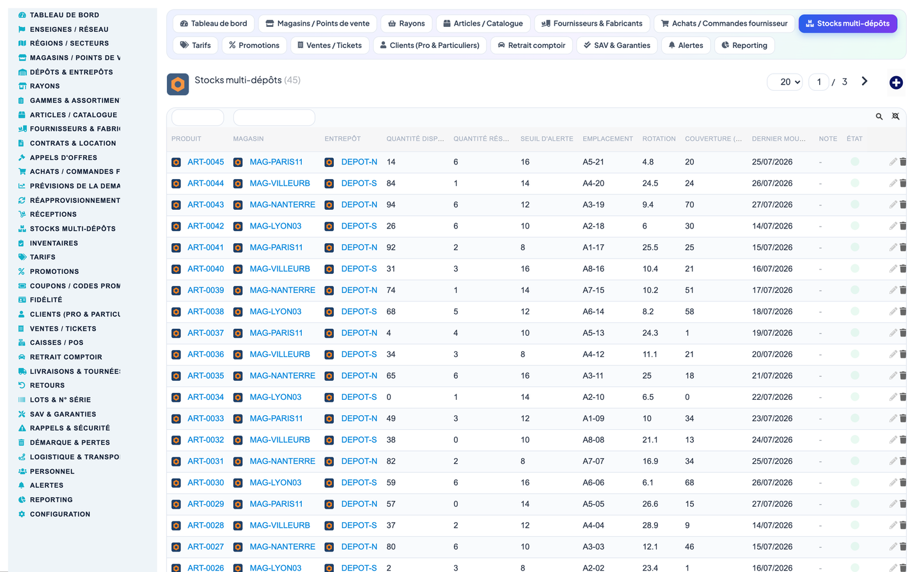
Task: Open Caisses / POS in sidebar
Action: pos(51,342)
